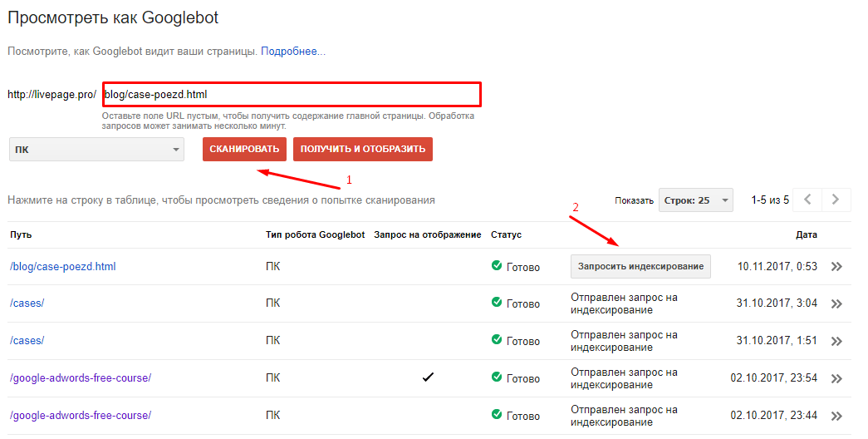Click the display request checkmark in table
The height and width of the screenshot is (439, 868).
point(428,377)
